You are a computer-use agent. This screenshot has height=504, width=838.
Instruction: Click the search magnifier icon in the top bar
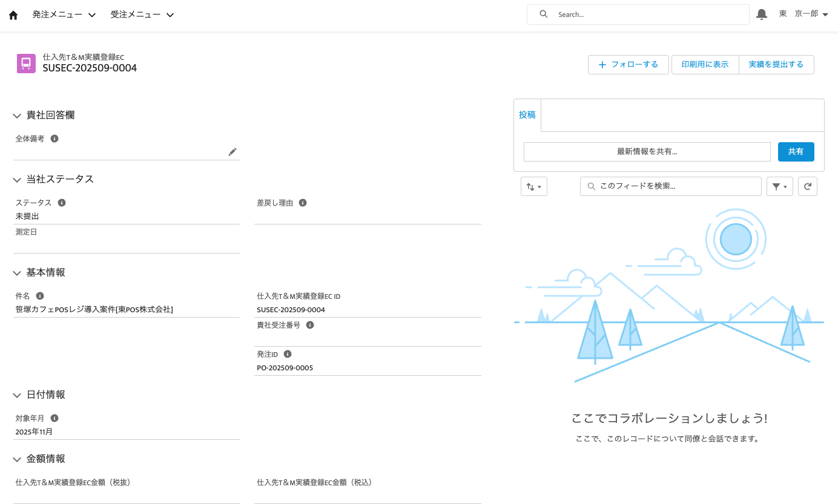click(x=544, y=14)
